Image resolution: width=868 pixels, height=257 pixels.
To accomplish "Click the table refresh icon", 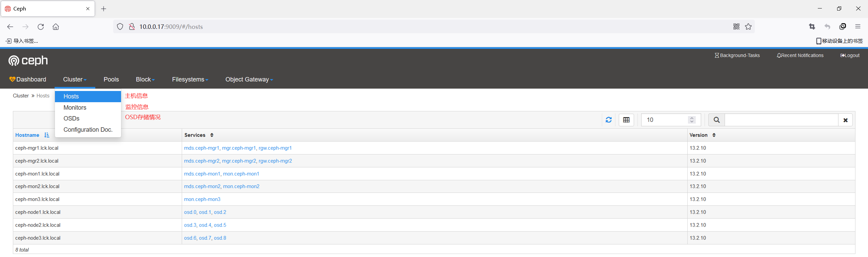I will click(609, 120).
